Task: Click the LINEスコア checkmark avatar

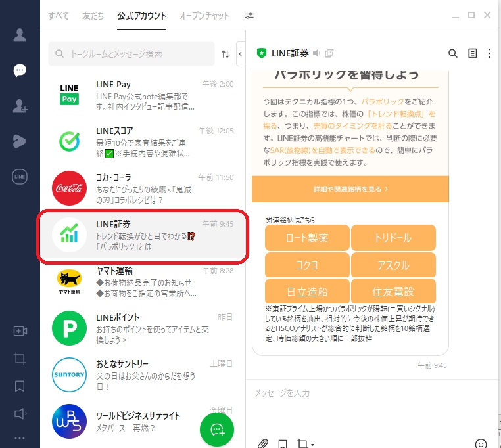Action: point(69,141)
